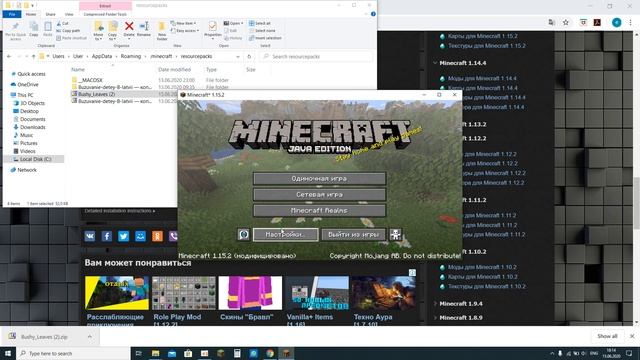Click Explorer up-directory arrow

coord(33,56)
